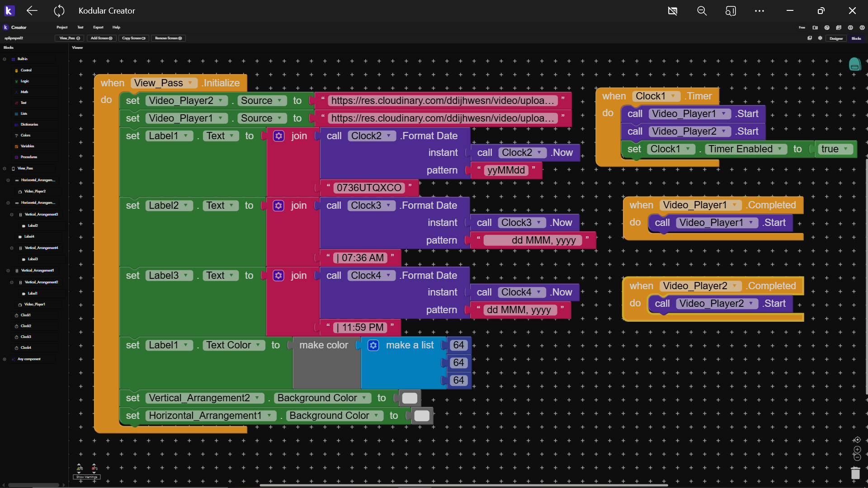Screen dimensions: 868x488
Task: Open the project settings gear icon
Action: 820,38
